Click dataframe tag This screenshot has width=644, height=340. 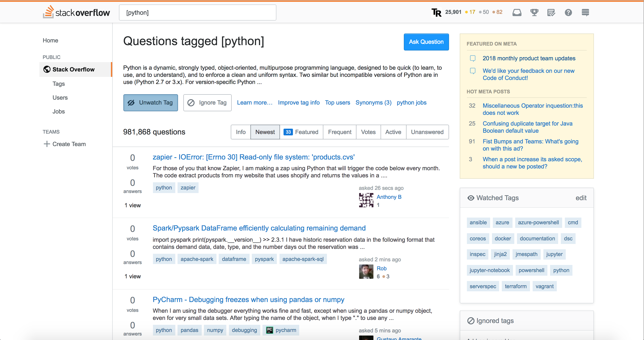point(234,259)
